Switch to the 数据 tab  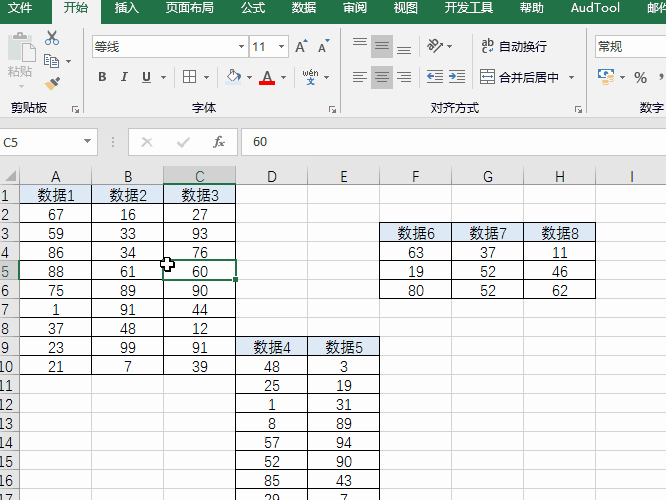click(x=304, y=8)
